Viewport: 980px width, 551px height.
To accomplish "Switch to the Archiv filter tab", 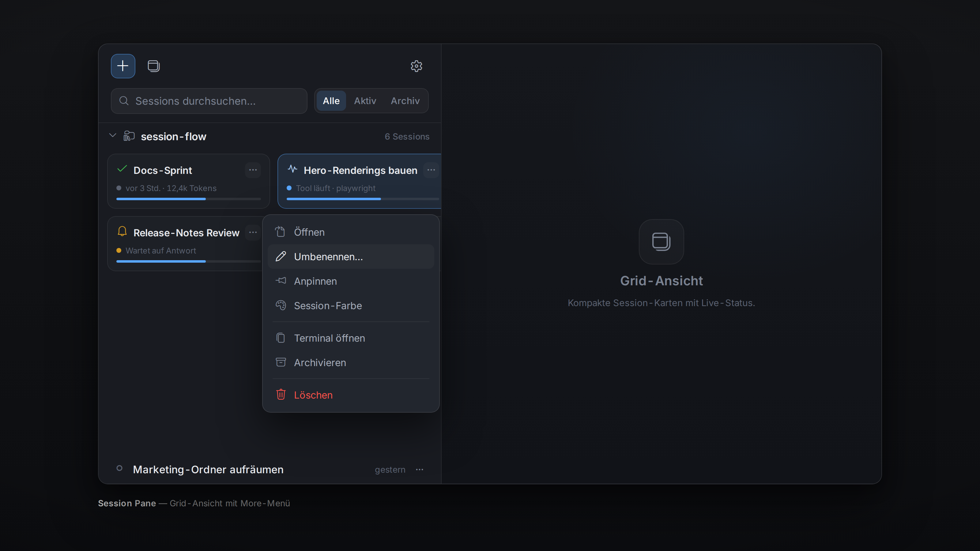I will pos(405,101).
